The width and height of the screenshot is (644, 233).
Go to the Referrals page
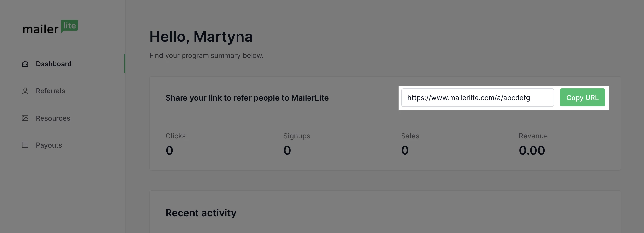50,91
